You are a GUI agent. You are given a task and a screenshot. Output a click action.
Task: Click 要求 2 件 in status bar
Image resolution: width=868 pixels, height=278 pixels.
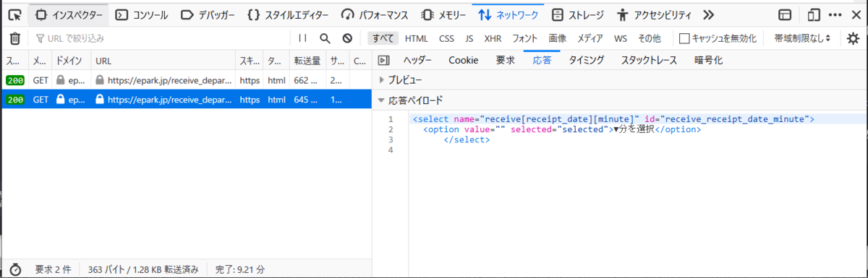click(x=54, y=269)
